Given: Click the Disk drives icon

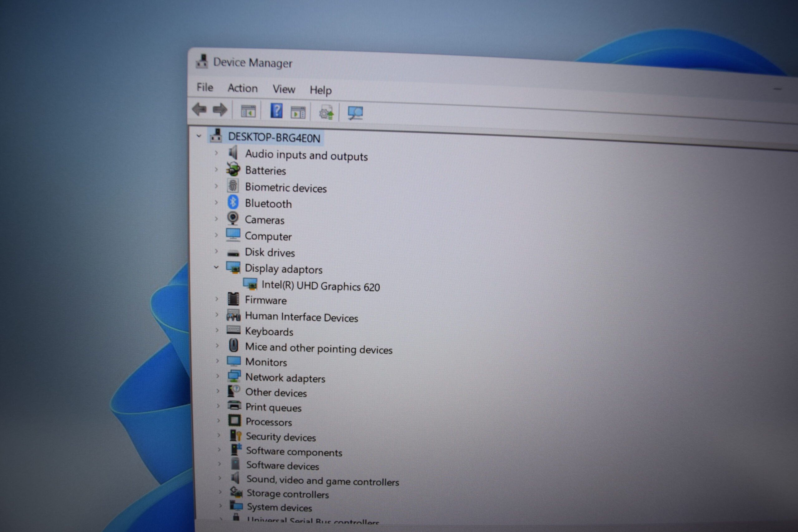Looking at the screenshot, I should click(233, 253).
